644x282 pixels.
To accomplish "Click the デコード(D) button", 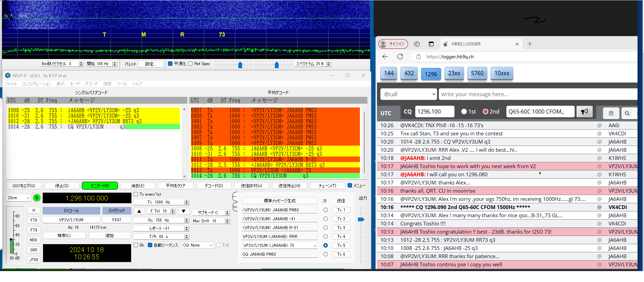I will click(213, 186).
